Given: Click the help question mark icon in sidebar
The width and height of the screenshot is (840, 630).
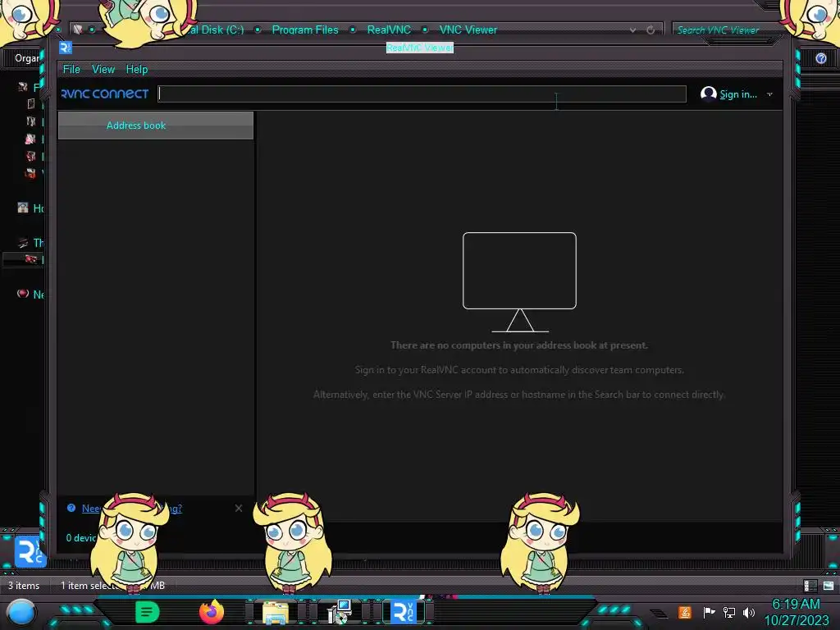Looking at the screenshot, I should [71, 508].
